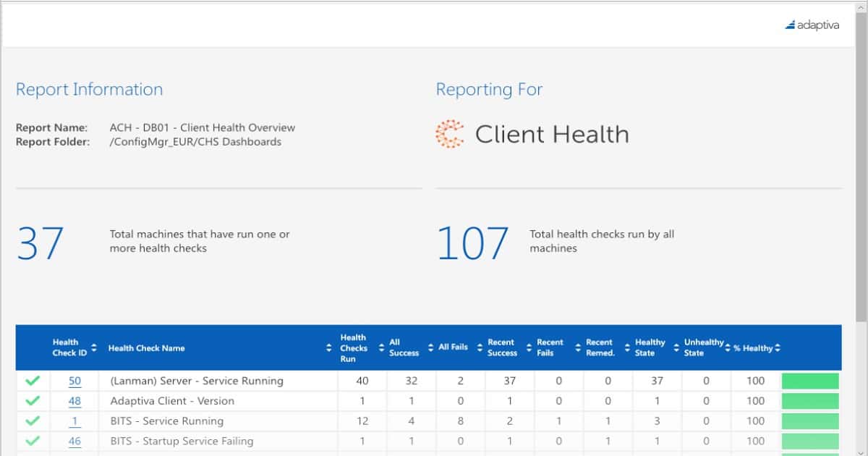Click the Adaptiva logo
This screenshot has width=868, height=456.
(812, 25)
